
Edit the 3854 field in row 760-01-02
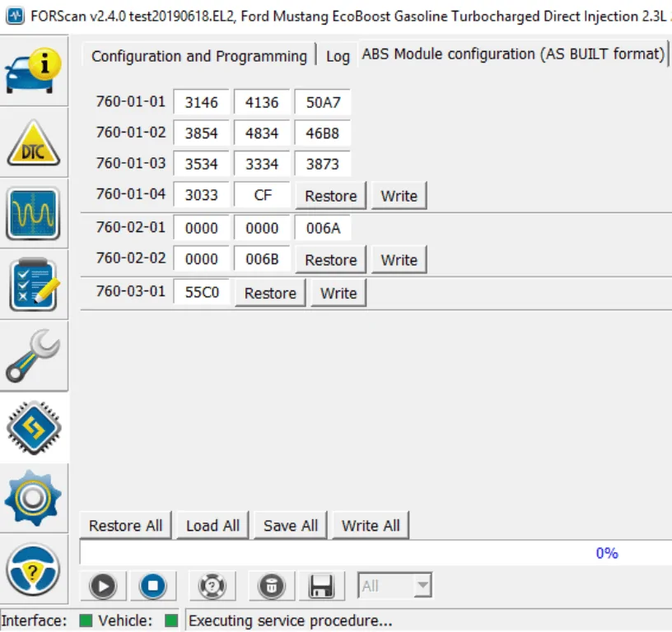pos(201,132)
